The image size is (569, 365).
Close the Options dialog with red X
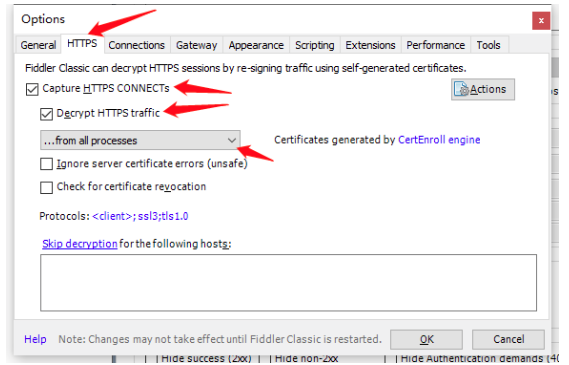pos(541,21)
